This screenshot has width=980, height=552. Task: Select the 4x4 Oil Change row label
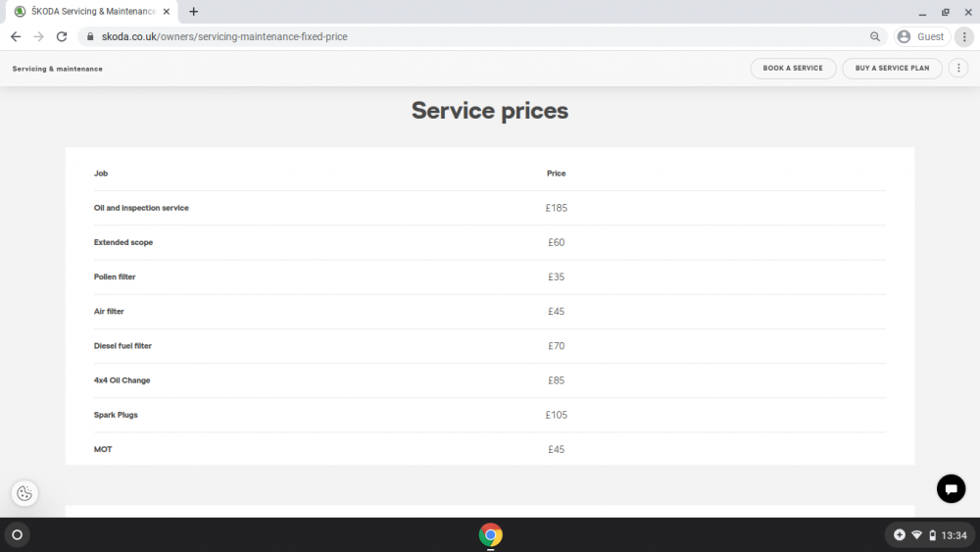(x=122, y=380)
